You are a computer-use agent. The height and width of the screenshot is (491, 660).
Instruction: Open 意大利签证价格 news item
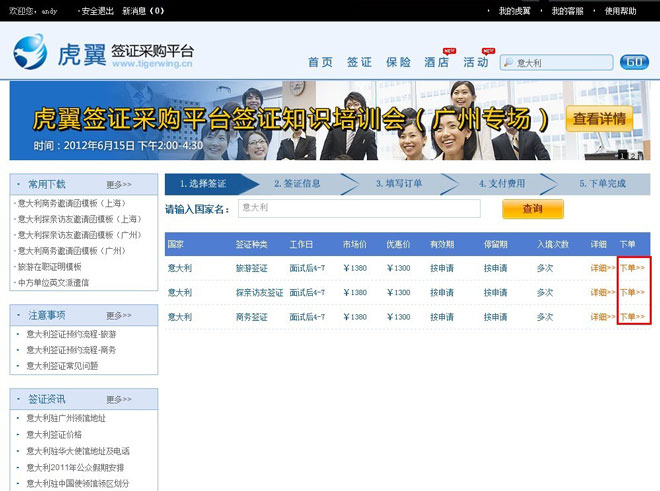coord(54,435)
